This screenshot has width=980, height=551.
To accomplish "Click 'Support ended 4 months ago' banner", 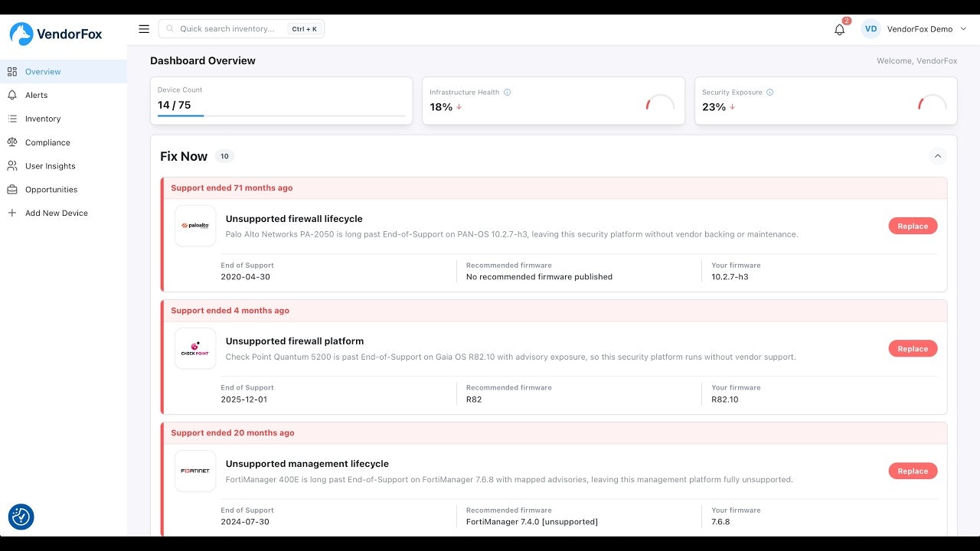I will 230,311.
